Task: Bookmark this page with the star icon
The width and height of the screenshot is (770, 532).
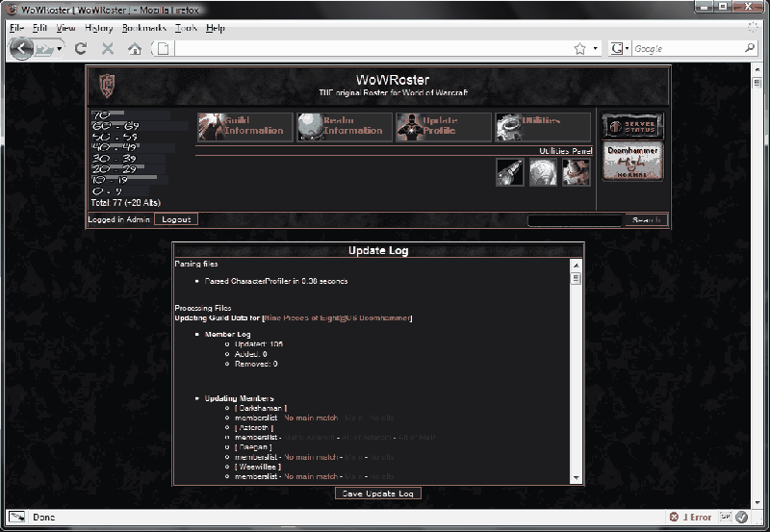Action: pos(580,48)
